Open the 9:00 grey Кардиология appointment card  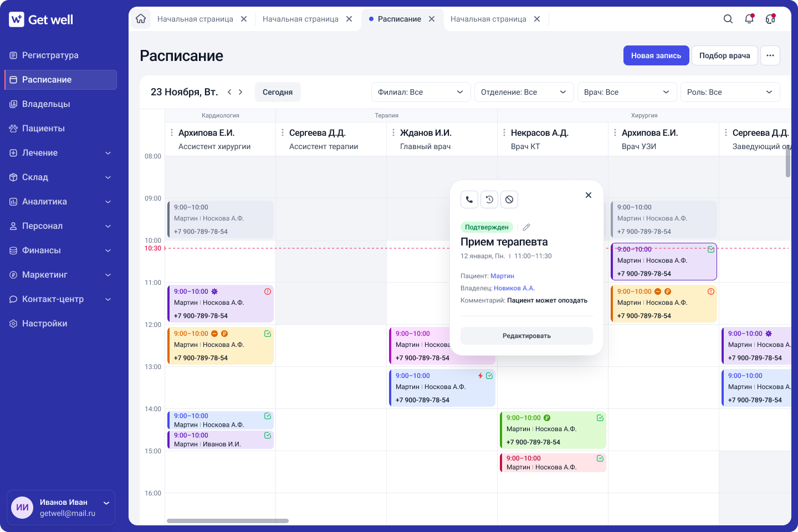coord(221,219)
